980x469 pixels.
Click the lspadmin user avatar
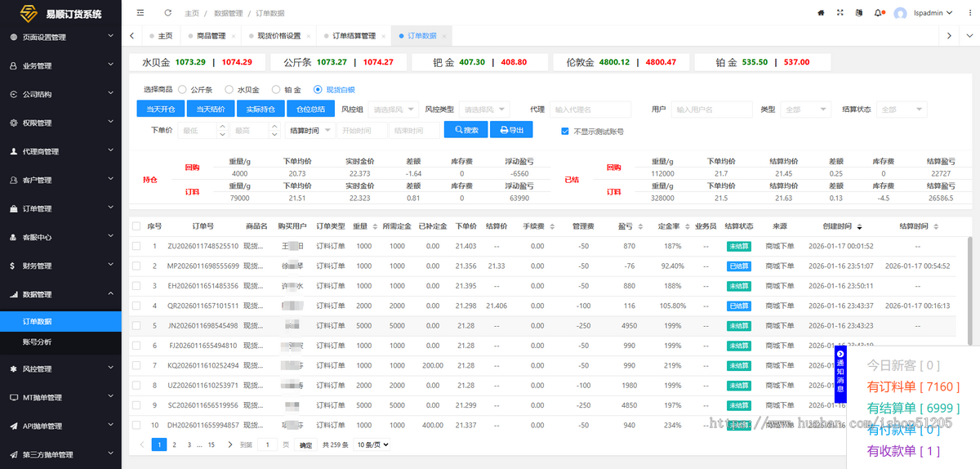tap(901, 13)
